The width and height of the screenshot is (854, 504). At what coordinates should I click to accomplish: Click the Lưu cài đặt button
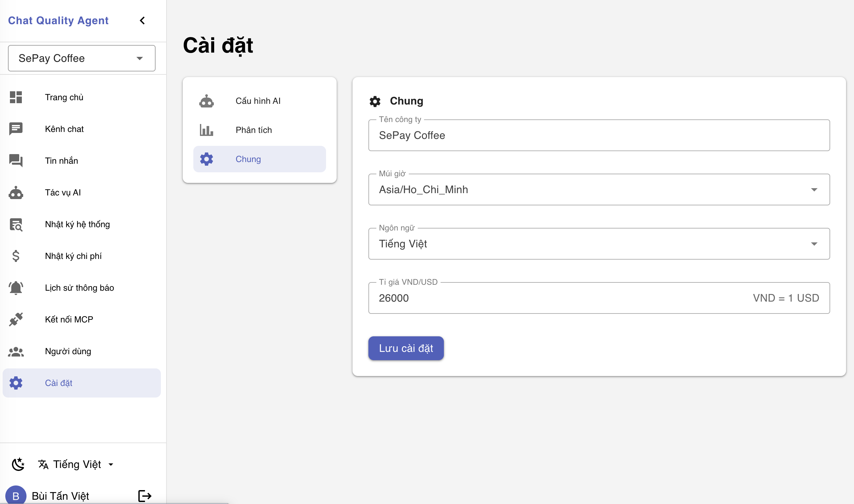(406, 348)
